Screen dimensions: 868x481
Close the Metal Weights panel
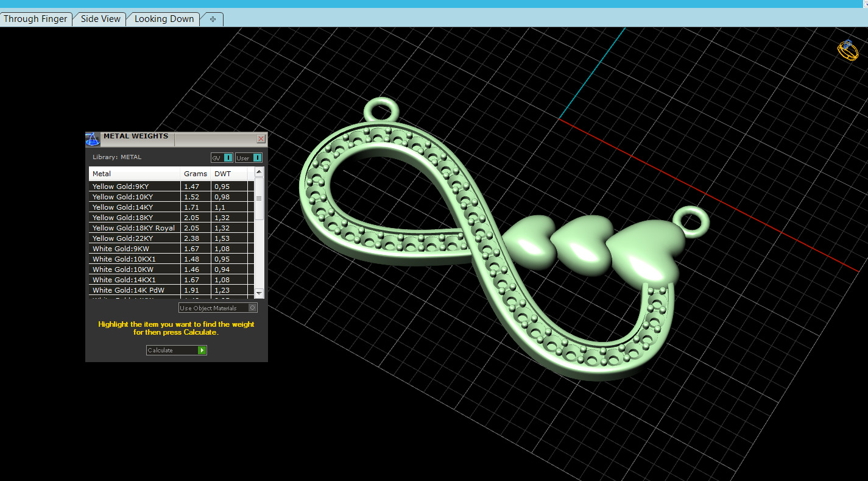point(261,139)
